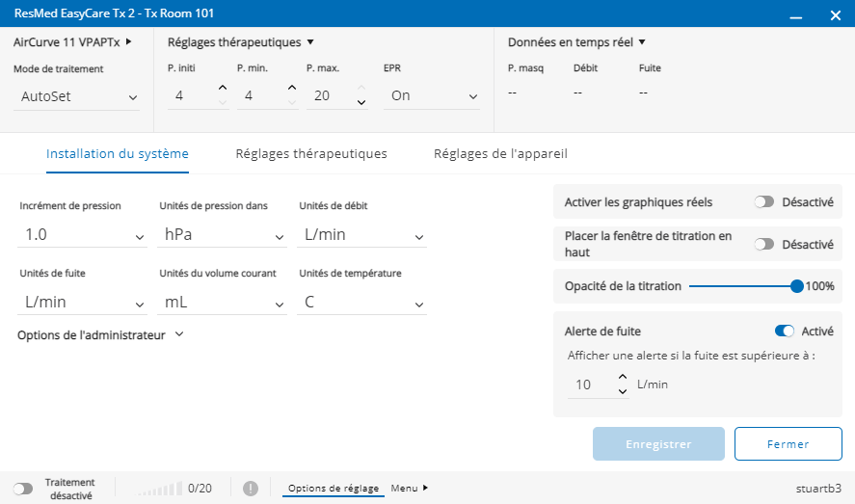This screenshot has width=855, height=504.
Task: Decrease P. min. value with down arrow
Action: tap(292, 102)
